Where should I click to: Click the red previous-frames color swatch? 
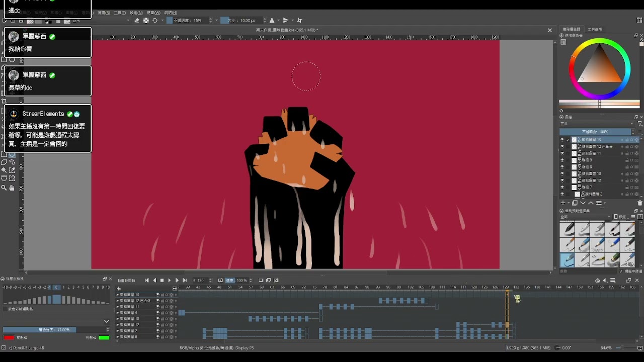click(x=9, y=337)
